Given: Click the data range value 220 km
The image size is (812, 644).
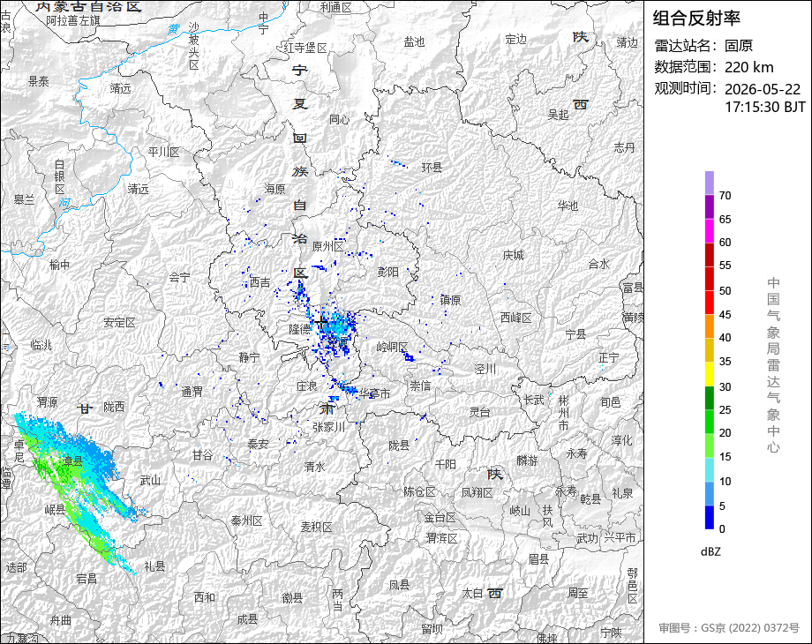Looking at the screenshot, I should coord(748,67).
